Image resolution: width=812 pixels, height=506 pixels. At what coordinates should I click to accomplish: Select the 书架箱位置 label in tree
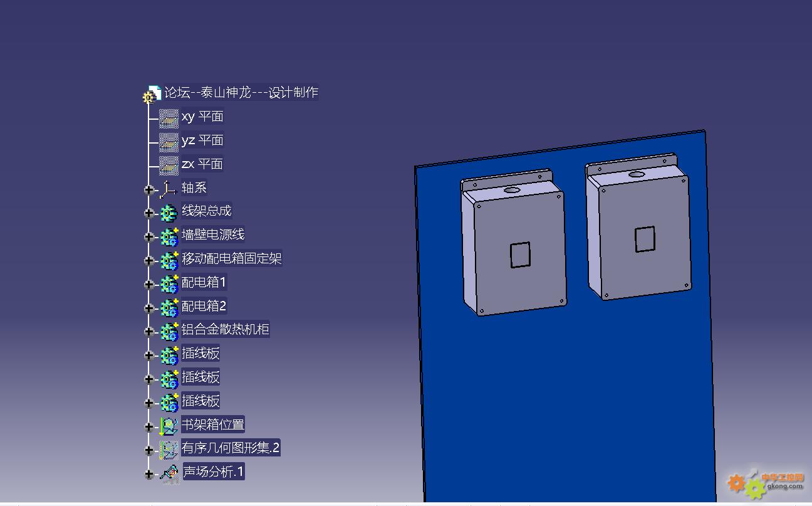(213, 424)
